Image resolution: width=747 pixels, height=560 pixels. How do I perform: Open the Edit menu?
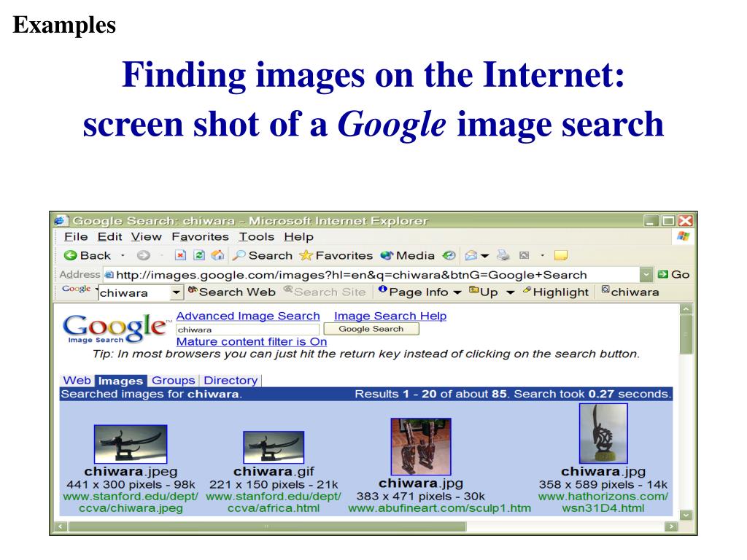109,237
